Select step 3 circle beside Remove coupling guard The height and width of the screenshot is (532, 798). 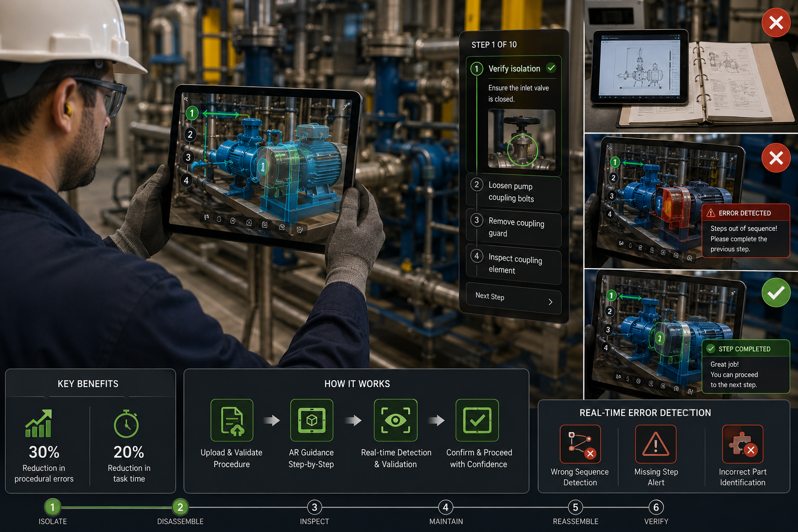[476, 220]
